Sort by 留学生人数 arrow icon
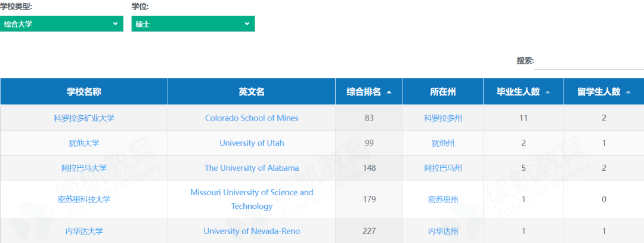 pos(627,92)
